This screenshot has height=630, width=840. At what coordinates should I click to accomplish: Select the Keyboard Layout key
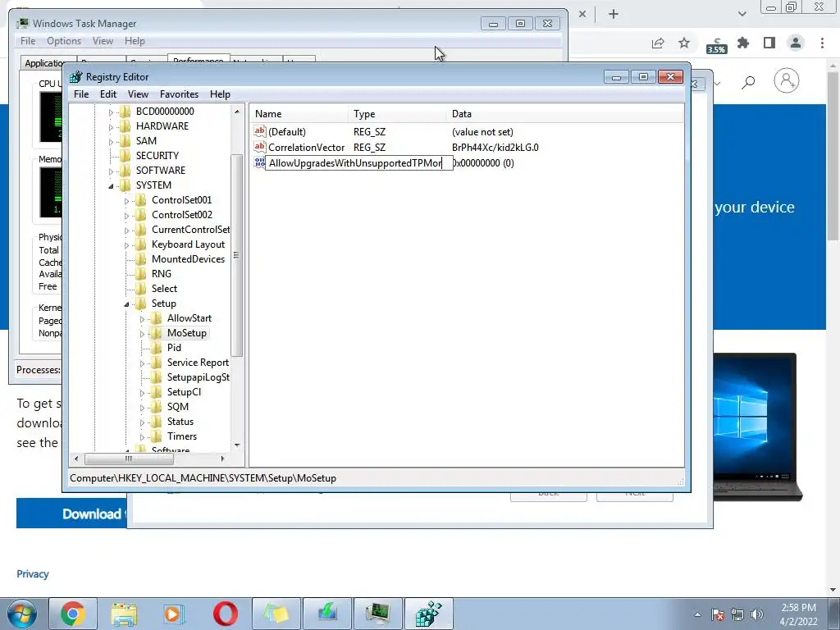[188, 244]
